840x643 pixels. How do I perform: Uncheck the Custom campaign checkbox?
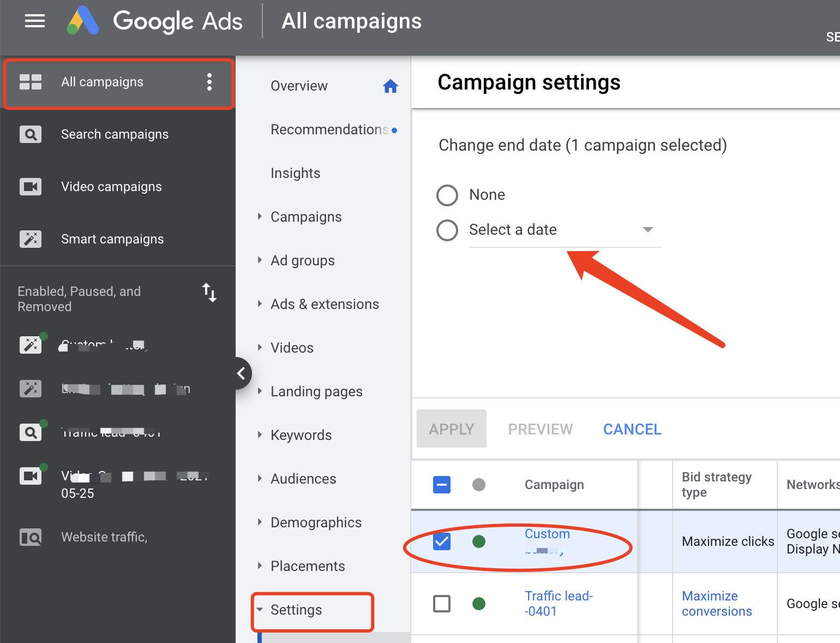442,541
